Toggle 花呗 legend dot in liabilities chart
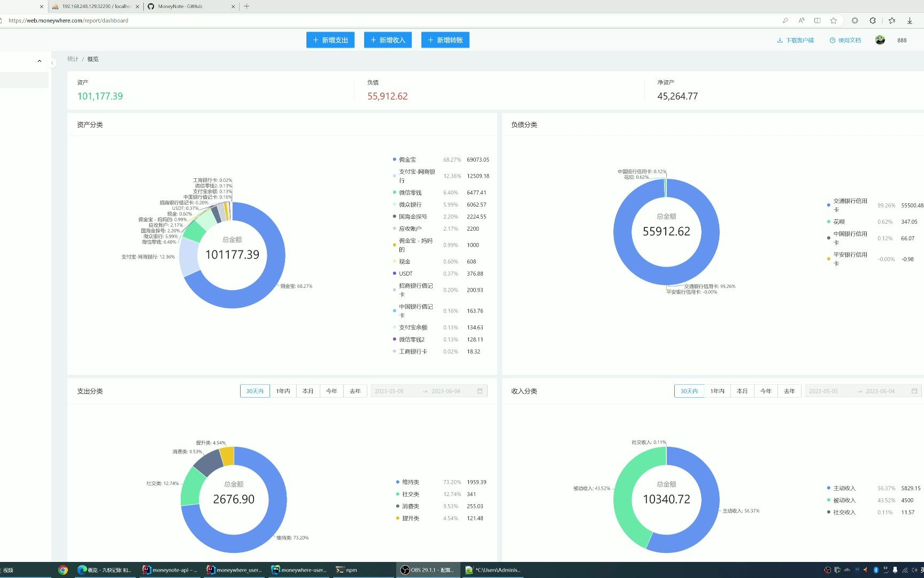Viewport: 924px width, 578px height. (829, 222)
